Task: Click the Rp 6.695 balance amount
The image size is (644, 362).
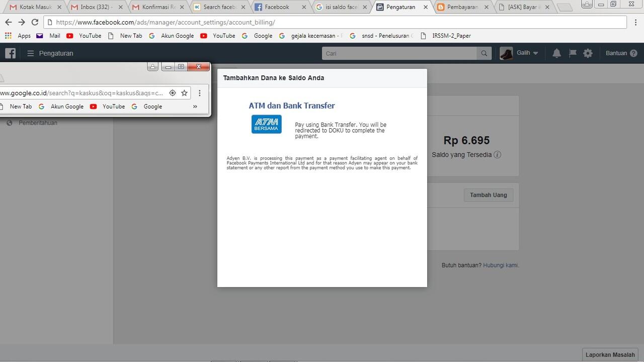Action: [x=466, y=140]
